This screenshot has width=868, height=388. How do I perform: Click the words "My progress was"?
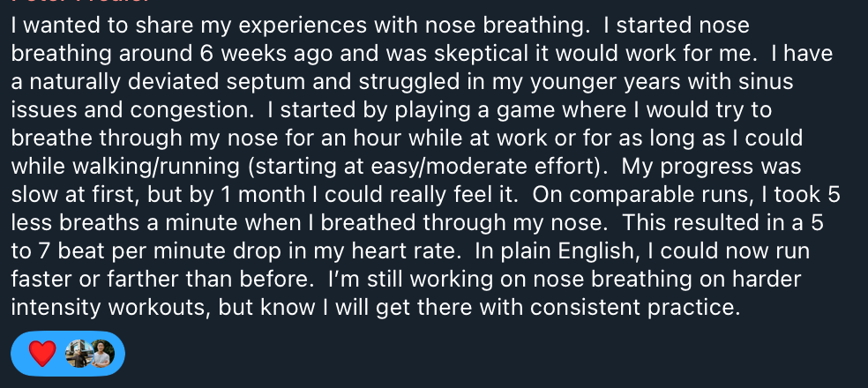(x=711, y=167)
